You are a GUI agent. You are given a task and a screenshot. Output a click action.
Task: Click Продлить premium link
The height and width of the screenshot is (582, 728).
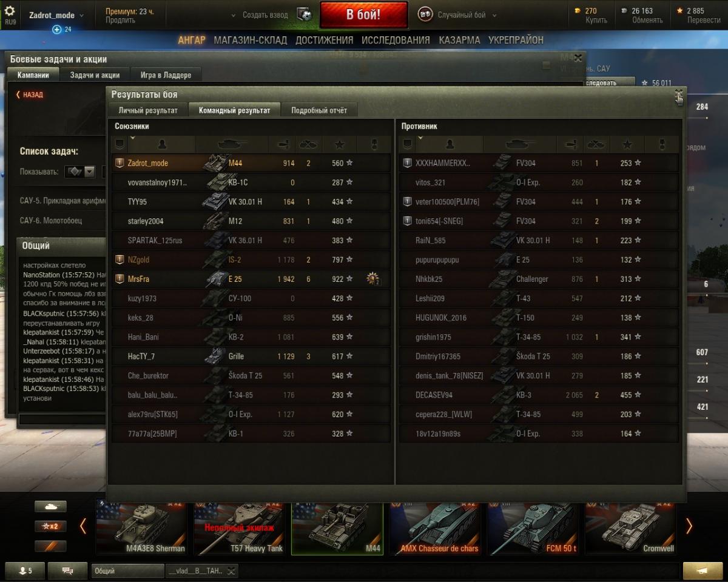click(120, 20)
